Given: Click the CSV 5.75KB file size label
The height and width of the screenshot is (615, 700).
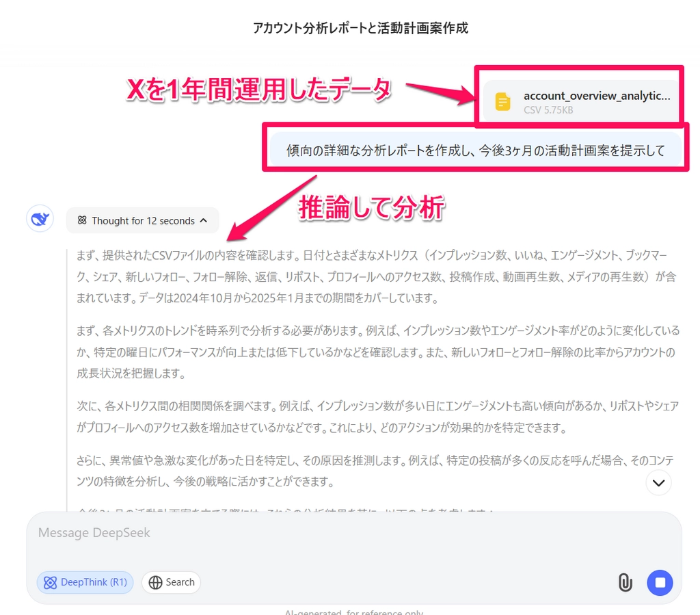Looking at the screenshot, I should pyautogui.click(x=548, y=110).
